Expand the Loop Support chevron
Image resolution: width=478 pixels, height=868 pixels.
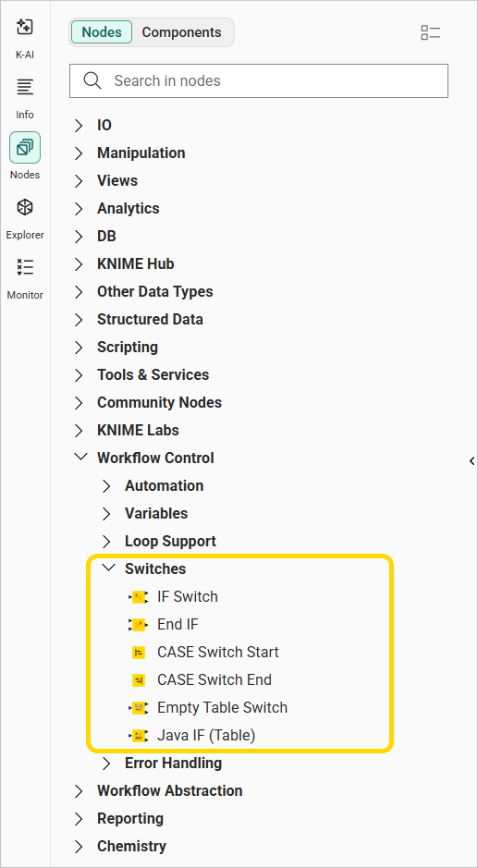pyautogui.click(x=107, y=542)
